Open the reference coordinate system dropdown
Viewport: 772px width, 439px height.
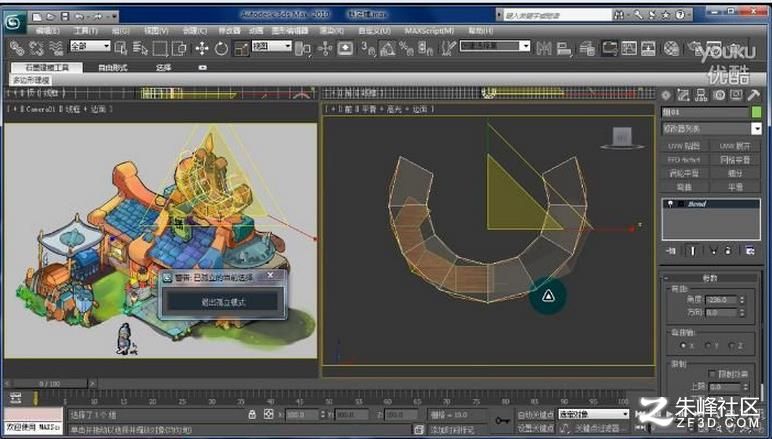click(x=272, y=46)
